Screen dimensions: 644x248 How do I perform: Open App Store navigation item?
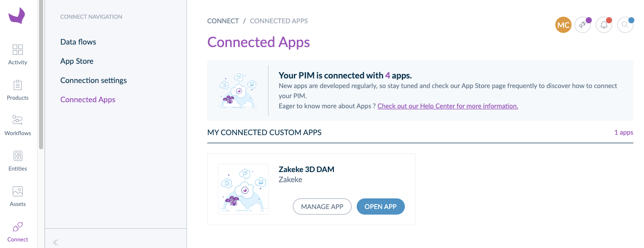click(x=77, y=61)
